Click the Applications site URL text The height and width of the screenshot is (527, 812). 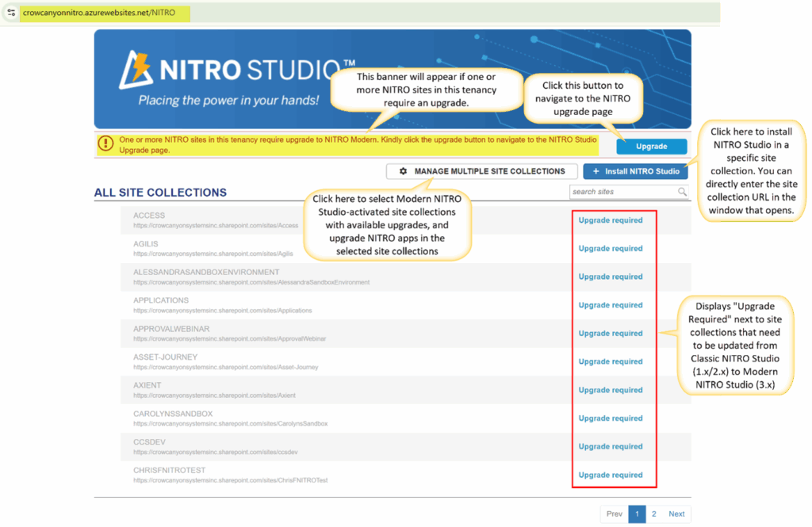click(223, 311)
